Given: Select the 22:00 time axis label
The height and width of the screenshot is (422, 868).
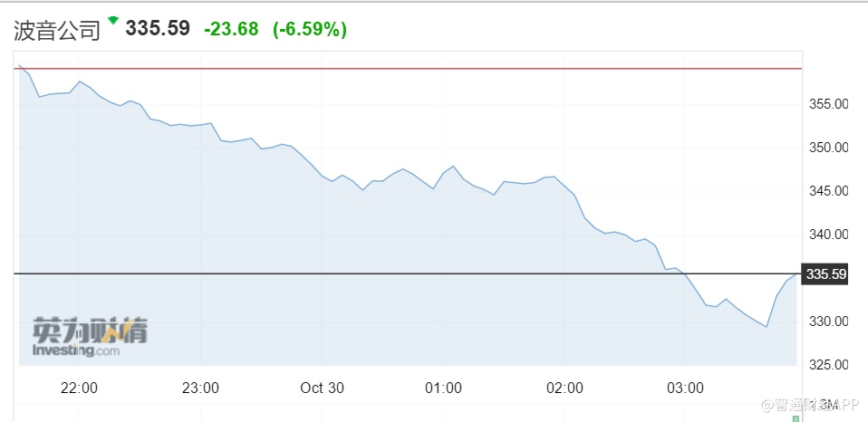Looking at the screenshot, I should (x=79, y=388).
